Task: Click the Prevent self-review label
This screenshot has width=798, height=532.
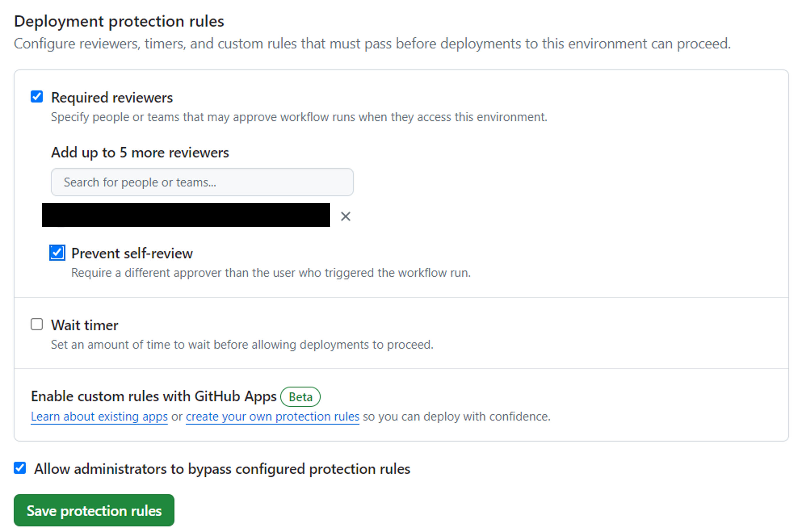Action: 132,253
